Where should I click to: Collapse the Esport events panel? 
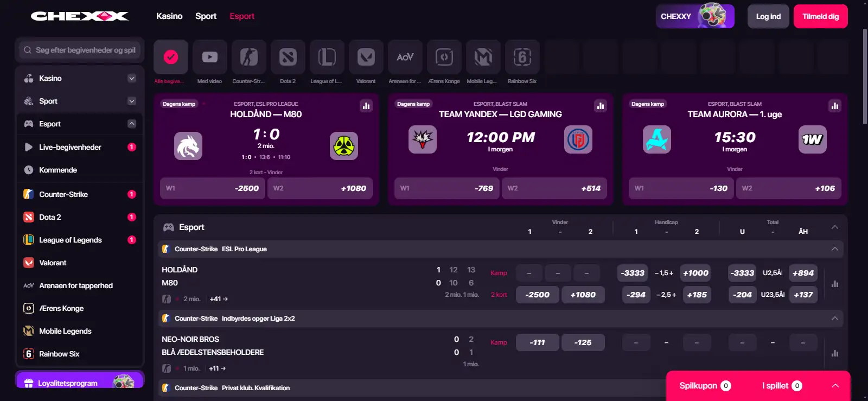coord(835,227)
